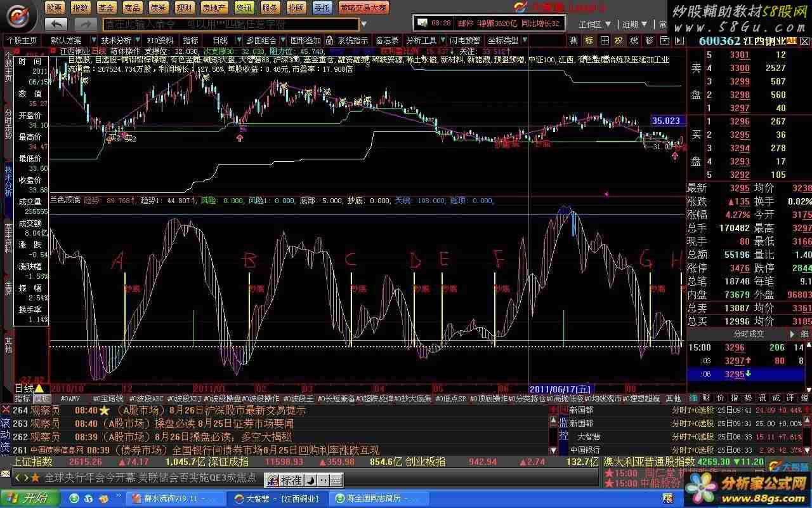
Task: Click the 备忘录 memo button
Action: tap(386, 40)
